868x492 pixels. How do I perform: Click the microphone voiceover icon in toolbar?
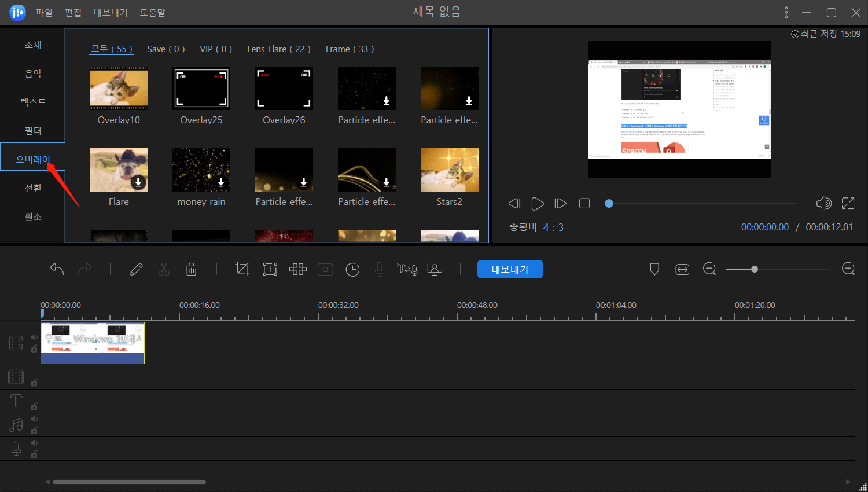point(380,269)
